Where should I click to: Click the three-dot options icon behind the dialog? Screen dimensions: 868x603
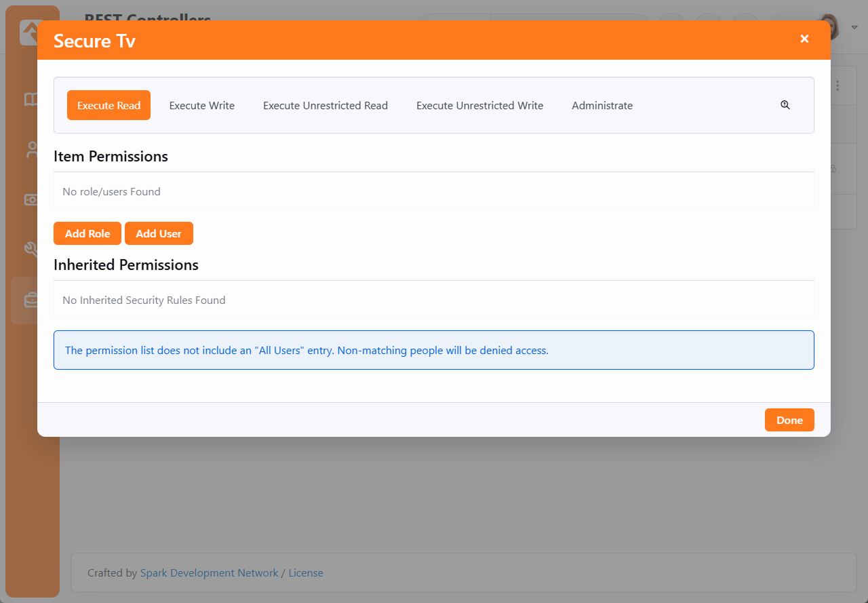(838, 85)
